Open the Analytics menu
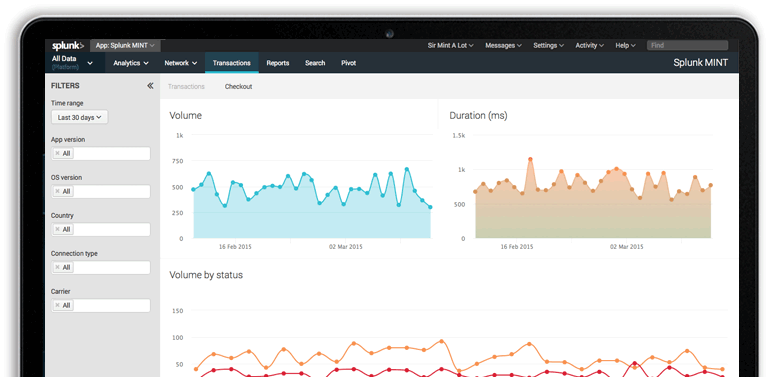 [131, 63]
